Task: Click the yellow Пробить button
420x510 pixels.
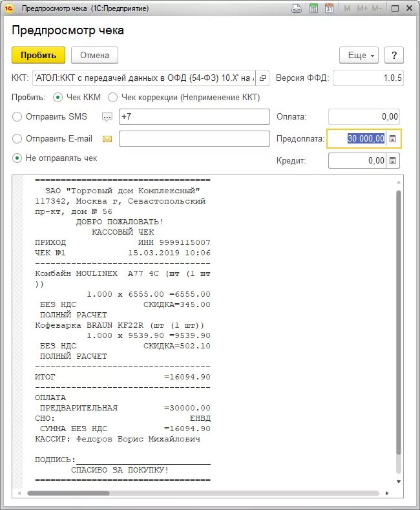Action: 38,56
